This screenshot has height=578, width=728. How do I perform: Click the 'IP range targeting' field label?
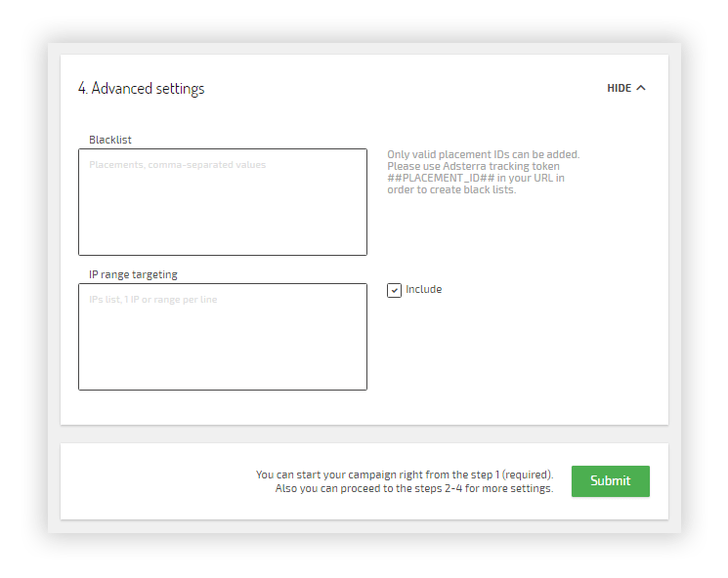[133, 274]
